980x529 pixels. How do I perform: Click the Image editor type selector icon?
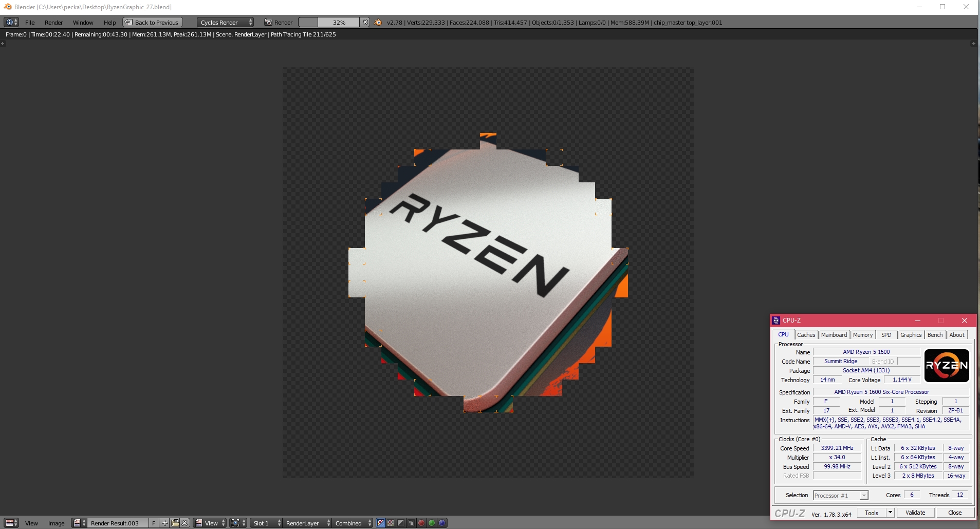tap(11, 523)
